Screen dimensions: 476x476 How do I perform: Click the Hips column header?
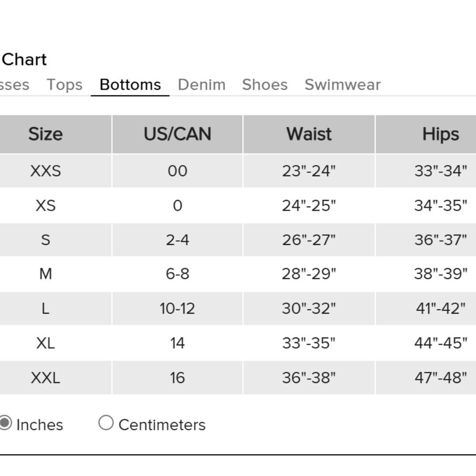click(440, 134)
